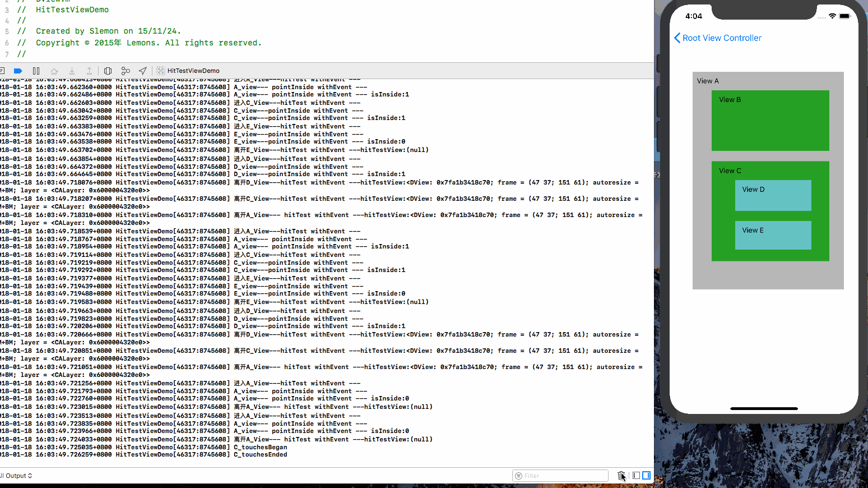Image resolution: width=868 pixels, height=488 pixels.
Task: Clear the console with the trash icon
Action: [621, 476]
